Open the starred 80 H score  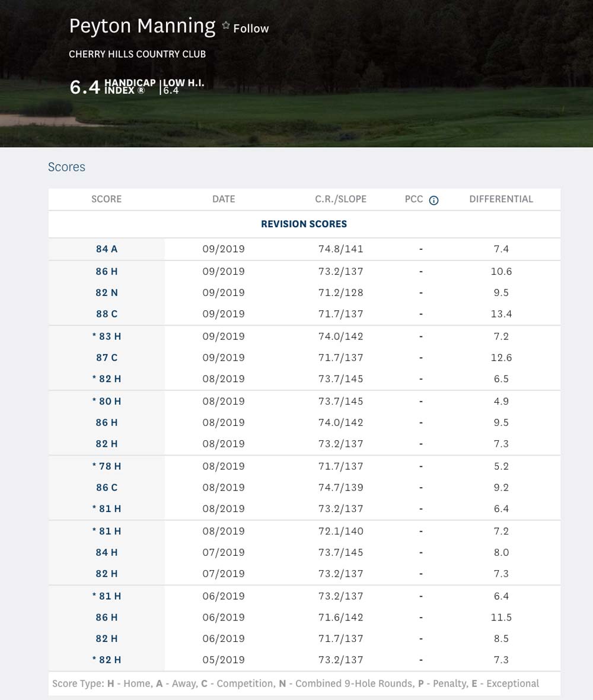click(107, 401)
